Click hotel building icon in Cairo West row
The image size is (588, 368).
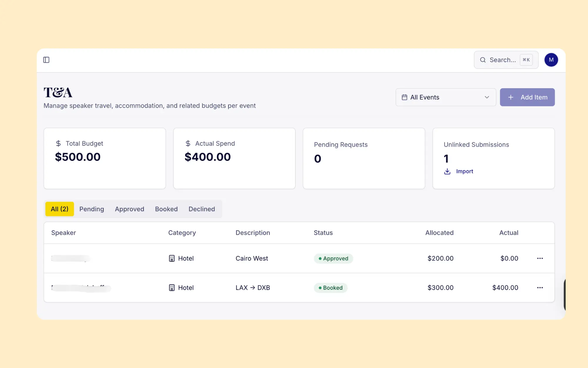[172, 258]
